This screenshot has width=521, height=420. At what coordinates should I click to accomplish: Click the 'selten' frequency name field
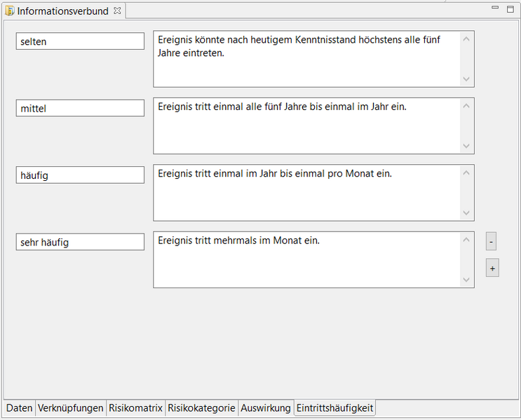point(80,41)
